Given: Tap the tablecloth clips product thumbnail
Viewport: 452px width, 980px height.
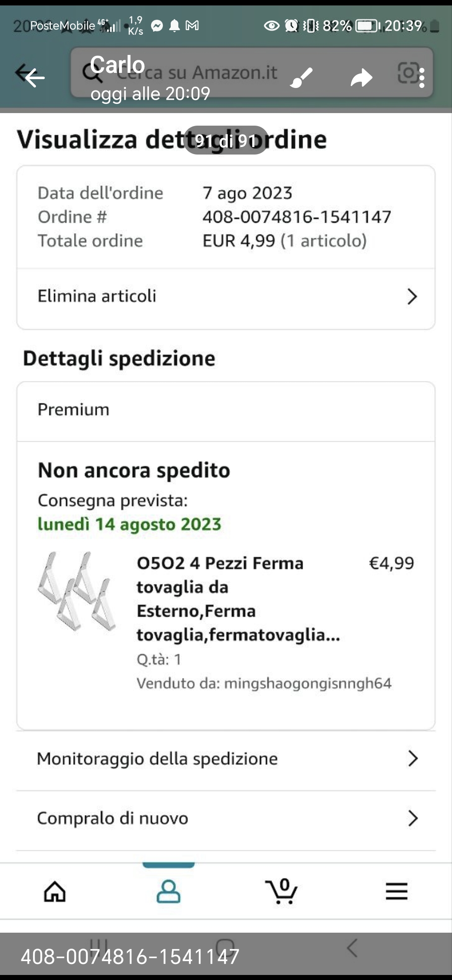Looking at the screenshot, I should pos(77,591).
